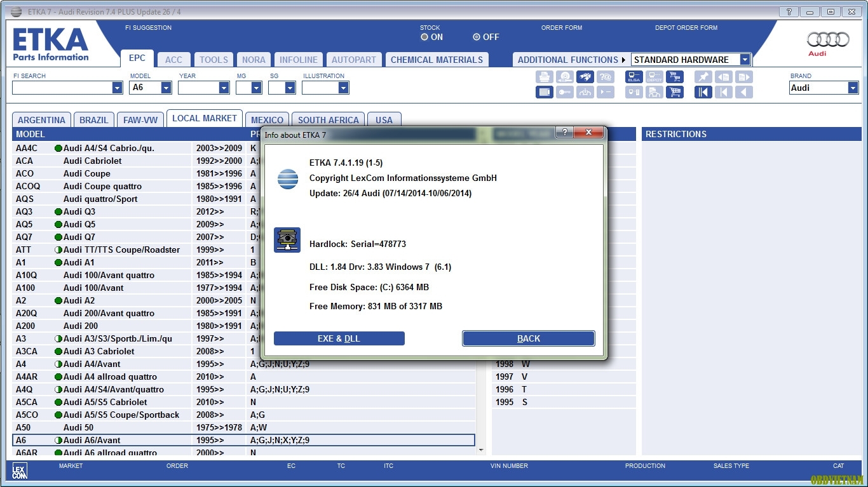Image resolution: width=868 pixels, height=487 pixels.
Task: Click the key icon in the toolbar
Action: tap(565, 92)
